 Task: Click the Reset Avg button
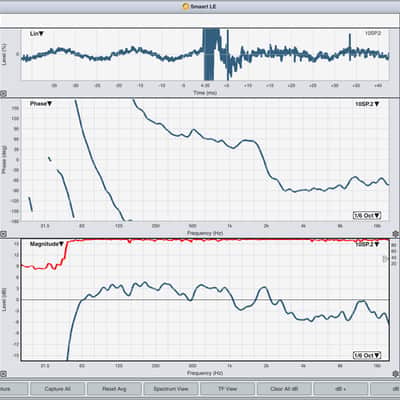114,389
